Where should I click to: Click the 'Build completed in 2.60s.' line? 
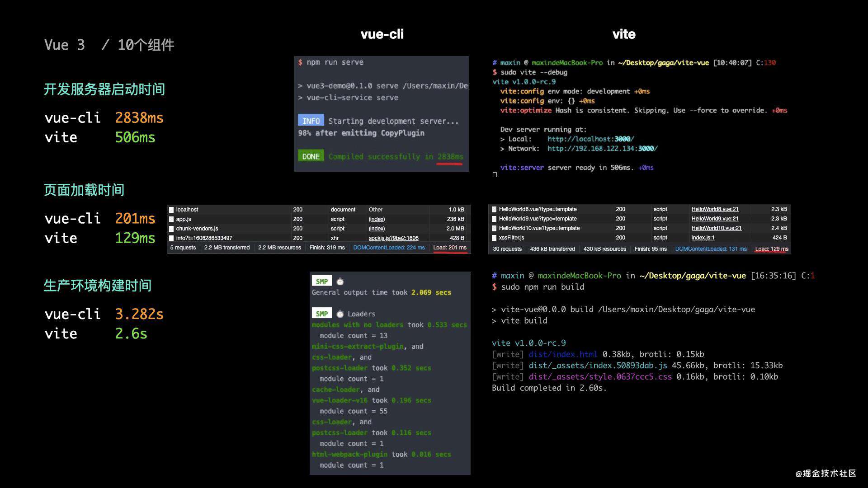(x=549, y=388)
